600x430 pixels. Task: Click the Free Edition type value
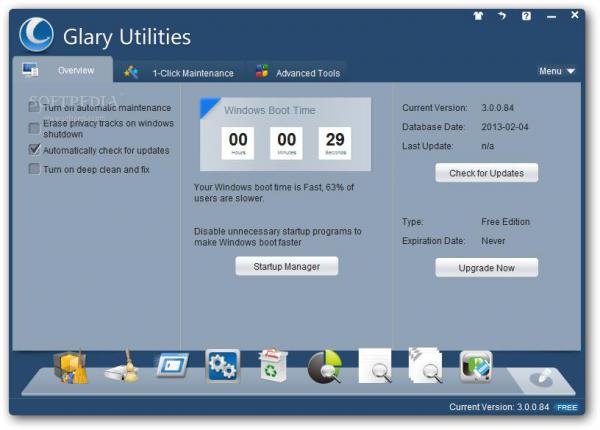pos(505,222)
